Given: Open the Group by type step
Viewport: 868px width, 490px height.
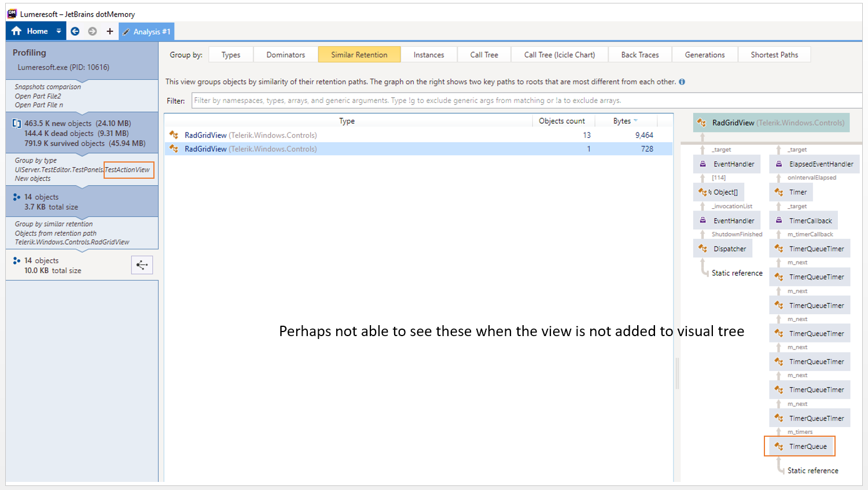Looking at the screenshot, I should pos(82,170).
